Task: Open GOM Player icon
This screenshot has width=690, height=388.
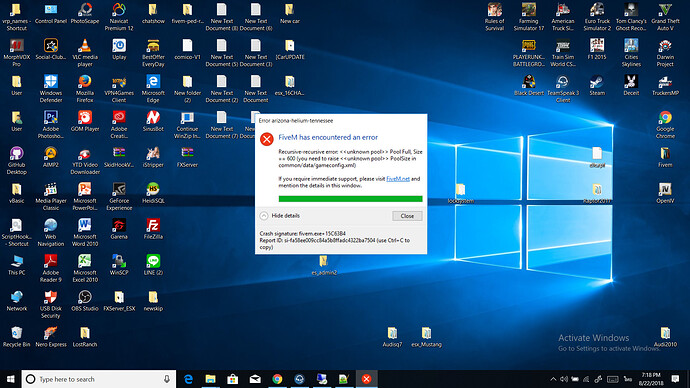Action: tap(85, 121)
